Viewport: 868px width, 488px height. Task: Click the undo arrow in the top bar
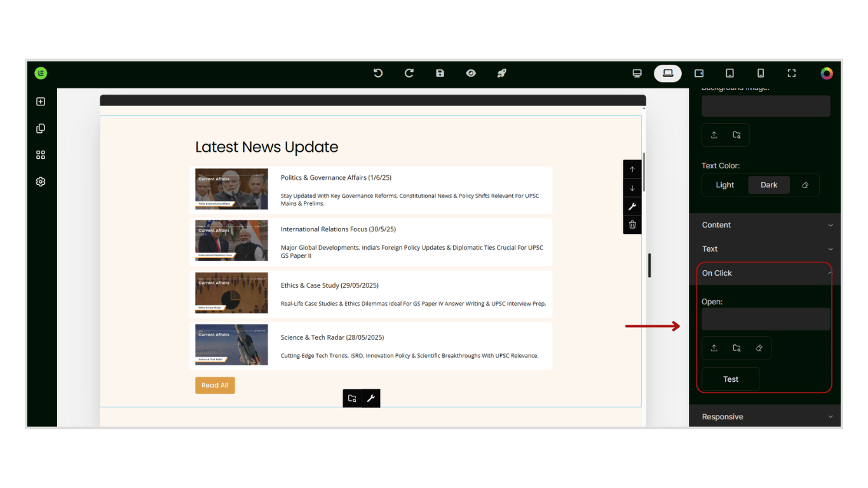point(378,73)
